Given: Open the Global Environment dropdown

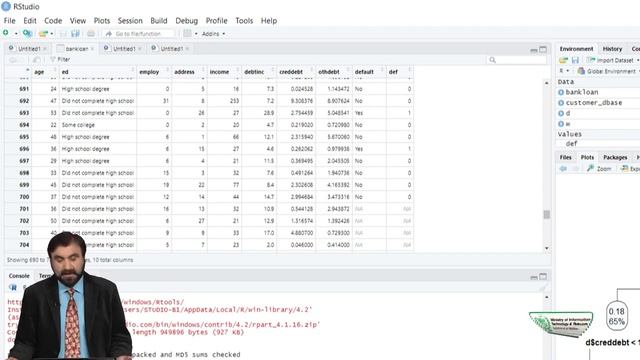Looking at the screenshot, I should click(x=608, y=71).
